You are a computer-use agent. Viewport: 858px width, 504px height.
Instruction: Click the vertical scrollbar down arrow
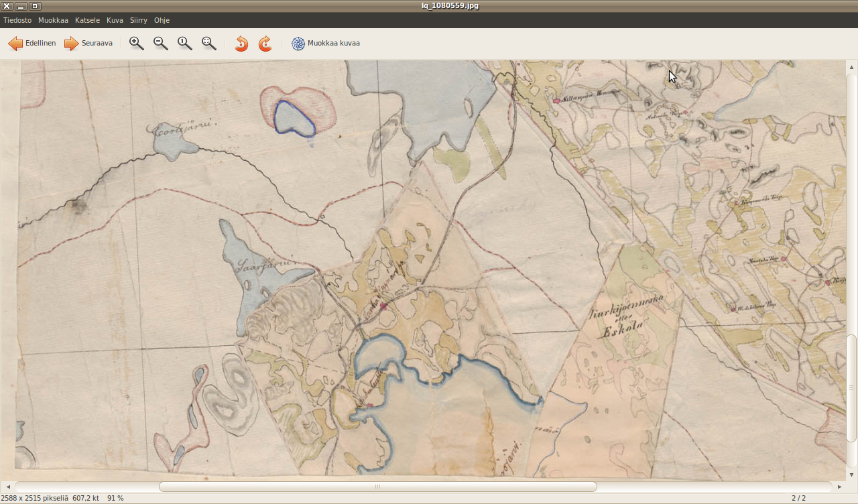(851, 475)
